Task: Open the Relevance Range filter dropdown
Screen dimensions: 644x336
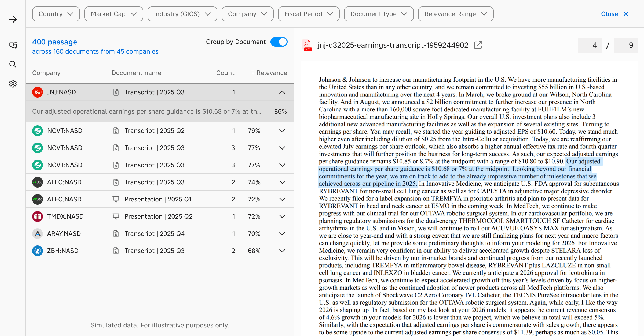Action: coord(455,14)
